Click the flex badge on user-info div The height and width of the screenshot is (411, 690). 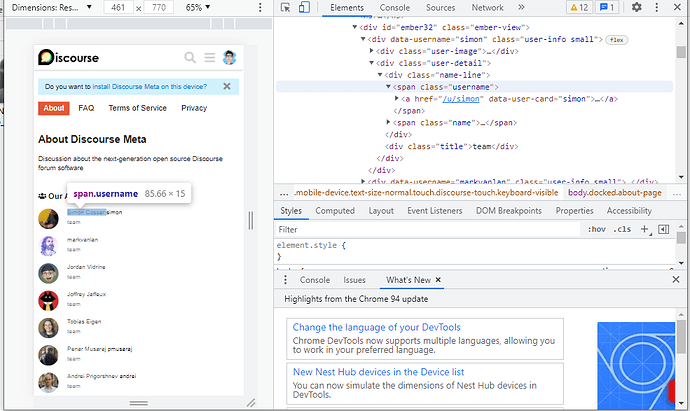click(617, 40)
